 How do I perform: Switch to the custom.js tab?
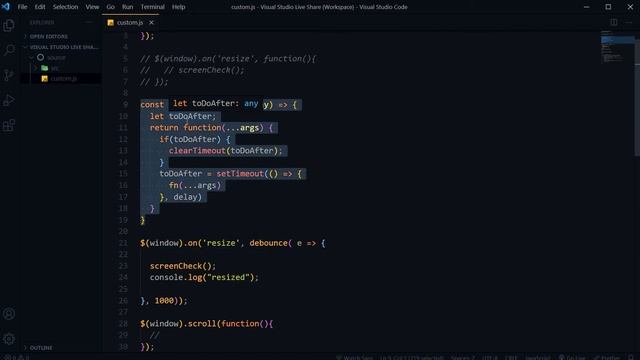tap(130, 22)
